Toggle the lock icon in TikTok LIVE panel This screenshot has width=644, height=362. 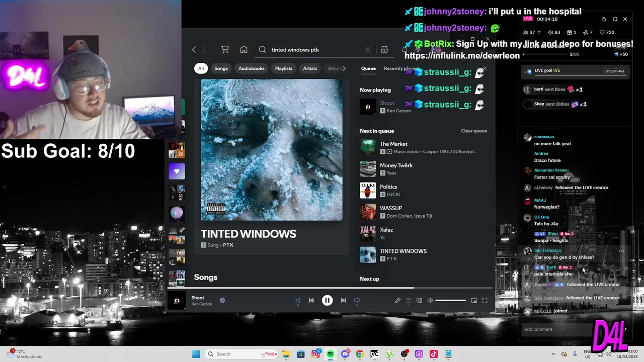pos(604,19)
